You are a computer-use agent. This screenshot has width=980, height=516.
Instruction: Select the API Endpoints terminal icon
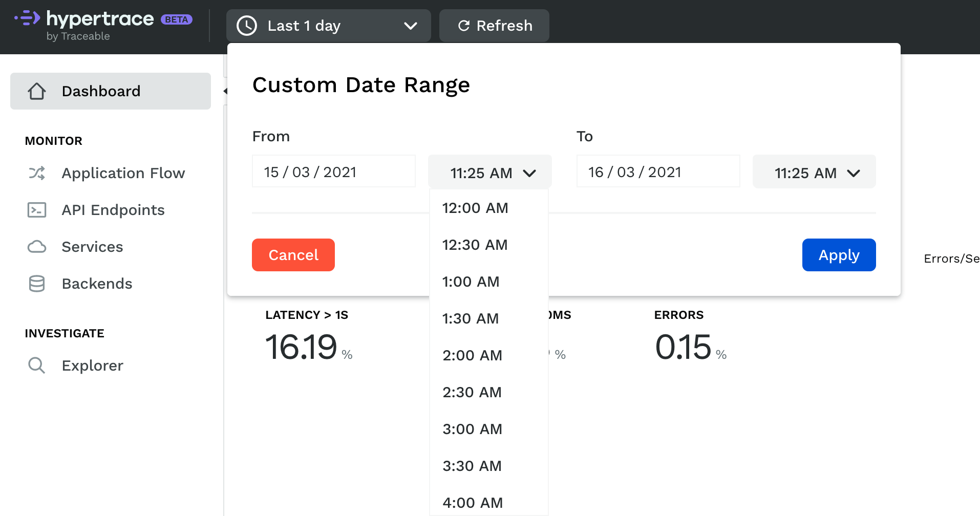pos(36,210)
